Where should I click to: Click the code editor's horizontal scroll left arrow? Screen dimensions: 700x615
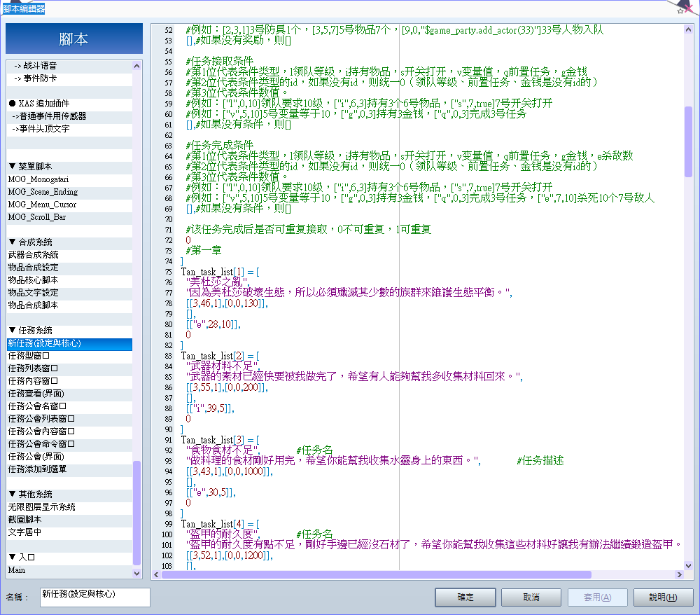tap(156, 575)
